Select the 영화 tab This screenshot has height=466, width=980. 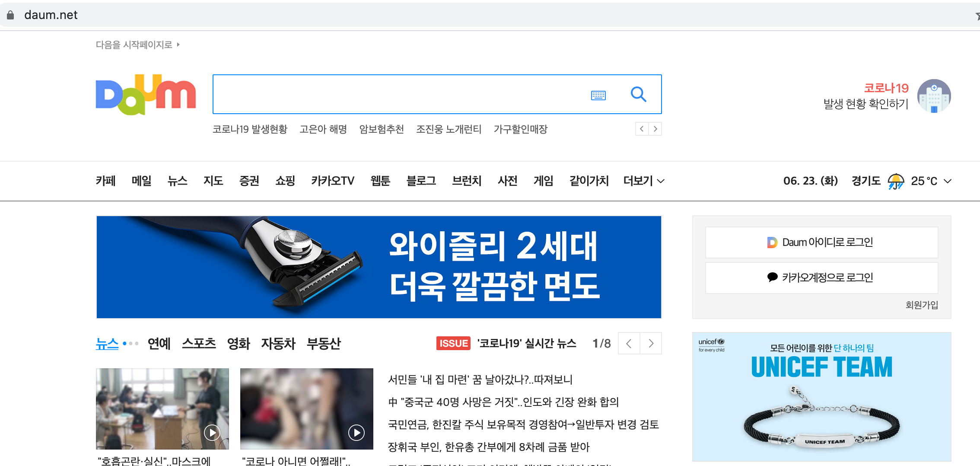pyautogui.click(x=239, y=344)
